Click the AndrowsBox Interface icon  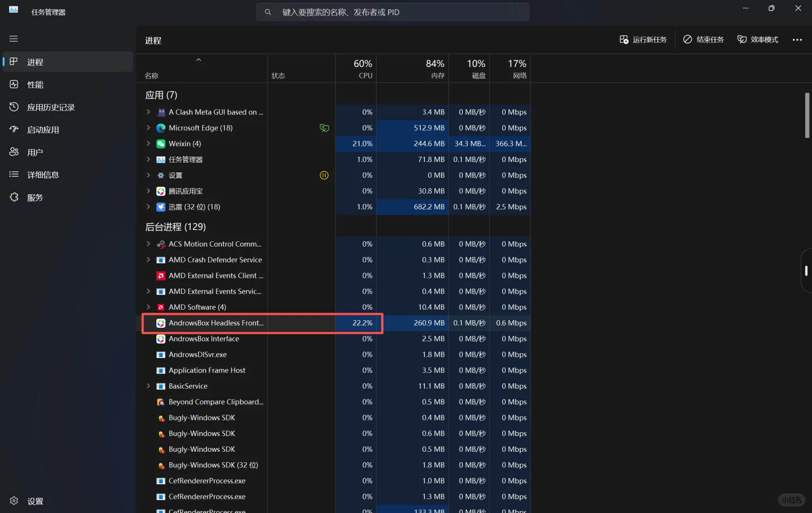pyautogui.click(x=161, y=339)
